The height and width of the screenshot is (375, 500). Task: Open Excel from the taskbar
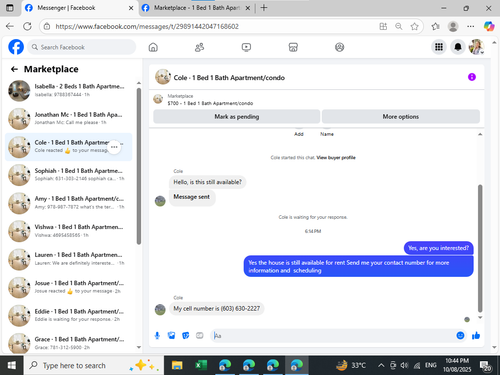click(201, 366)
